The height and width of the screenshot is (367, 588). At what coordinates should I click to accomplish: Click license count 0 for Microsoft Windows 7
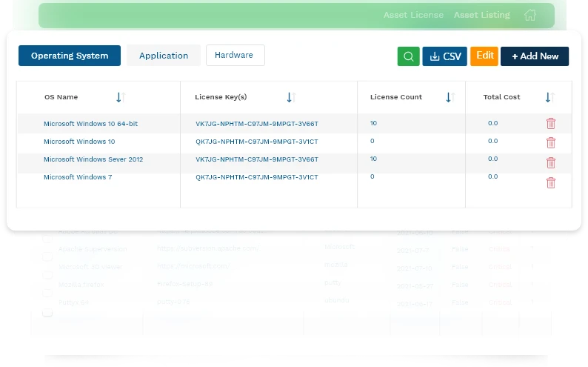372,176
